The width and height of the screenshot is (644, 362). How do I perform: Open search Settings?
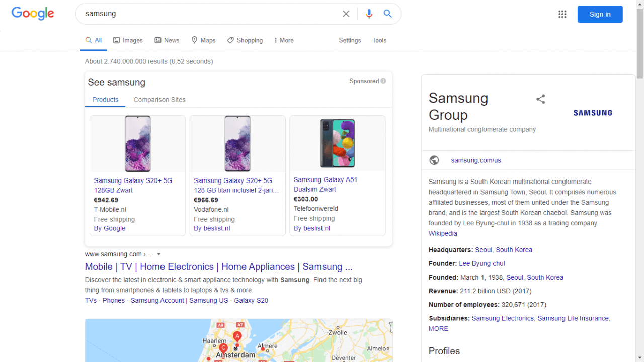[350, 40]
